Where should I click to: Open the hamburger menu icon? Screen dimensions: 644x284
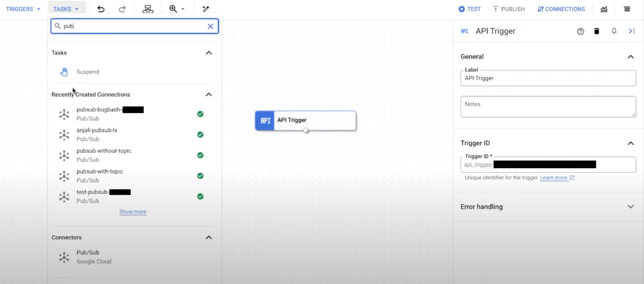(x=627, y=9)
